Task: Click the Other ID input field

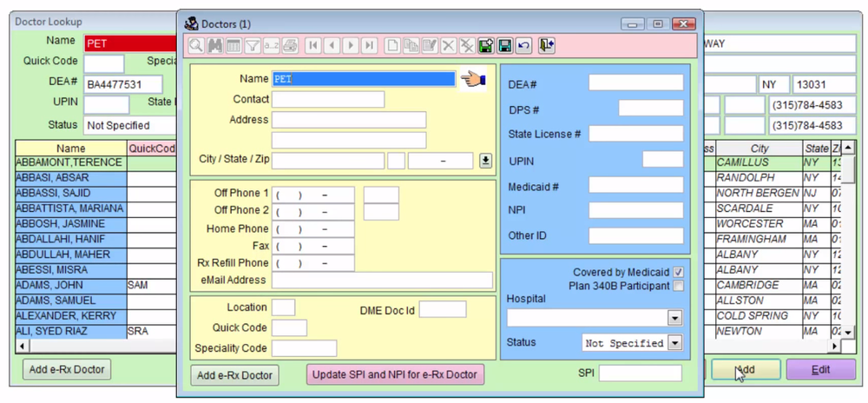Action: coord(636,236)
